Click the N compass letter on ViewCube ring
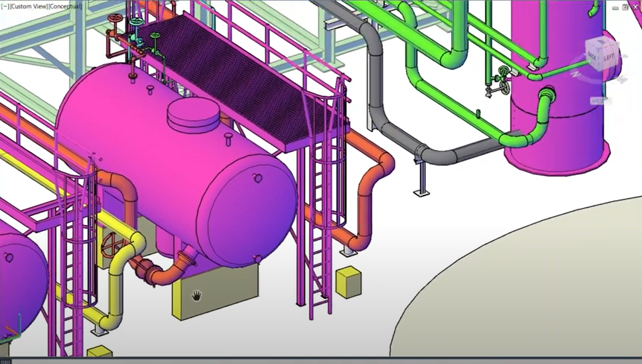This screenshot has height=364, width=642. click(575, 74)
